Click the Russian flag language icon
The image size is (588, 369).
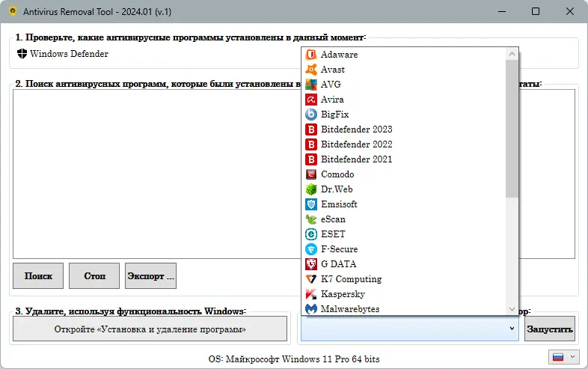point(558,357)
